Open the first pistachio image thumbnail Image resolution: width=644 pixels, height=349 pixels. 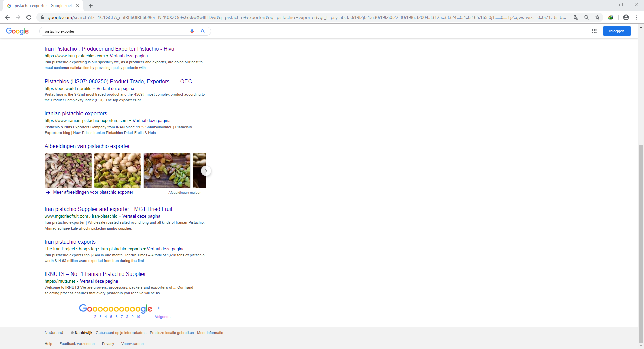[68, 171]
